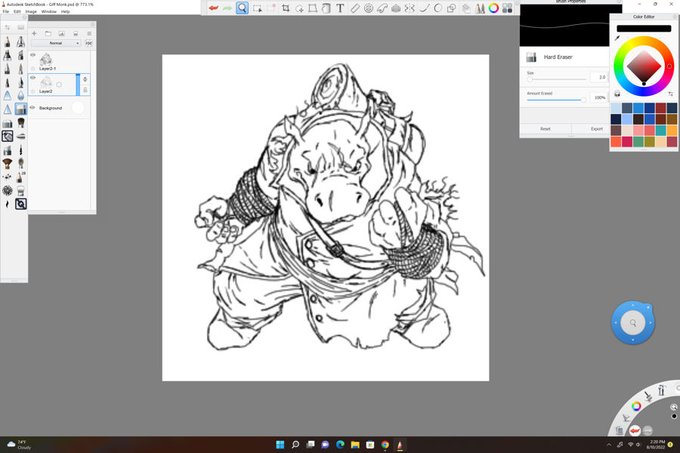The width and height of the screenshot is (680, 453).
Task: Enable the Ellipse guide tool
Action: pos(368,8)
